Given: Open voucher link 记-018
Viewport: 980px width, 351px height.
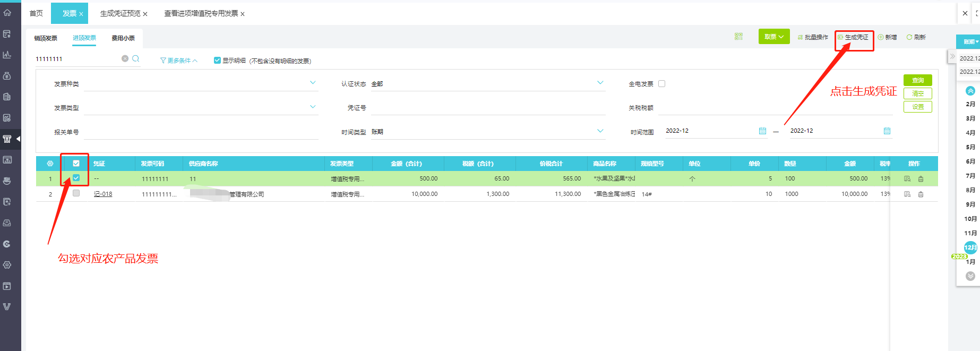Looking at the screenshot, I should point(103,194).
